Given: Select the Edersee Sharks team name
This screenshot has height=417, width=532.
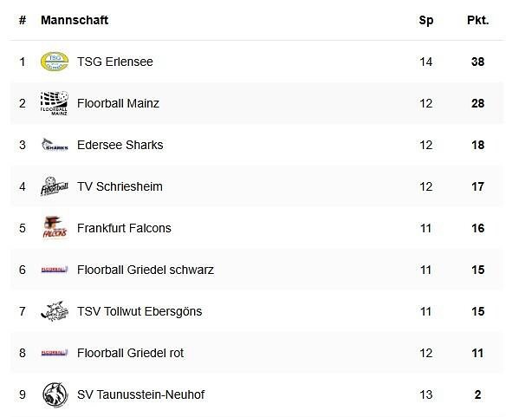Looking at the screenshot, I should pos(120,145).
